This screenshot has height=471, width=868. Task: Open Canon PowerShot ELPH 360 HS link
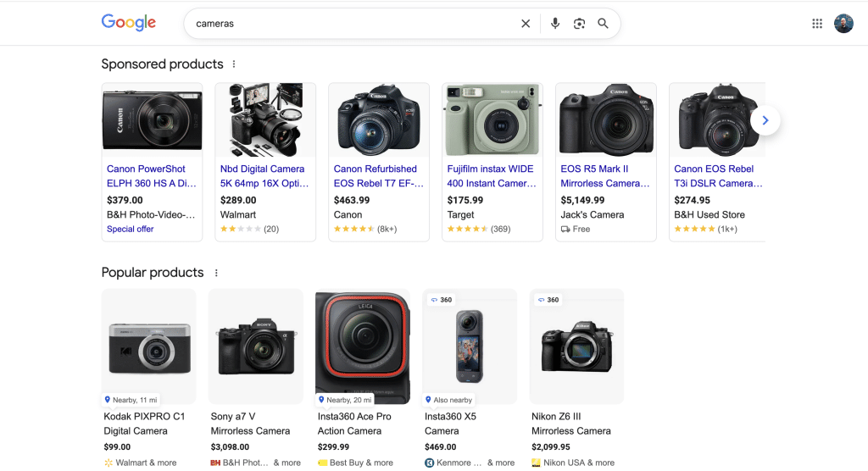click(x=151, y=176)
